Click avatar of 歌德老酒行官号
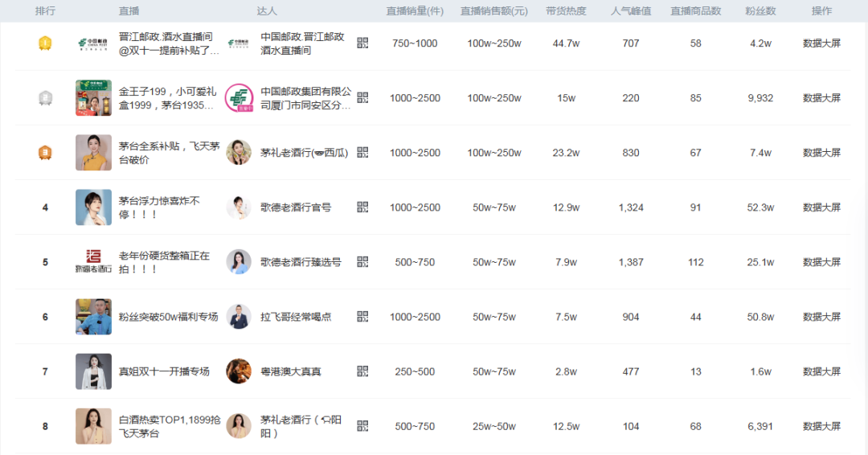 [x=239, y=207]
